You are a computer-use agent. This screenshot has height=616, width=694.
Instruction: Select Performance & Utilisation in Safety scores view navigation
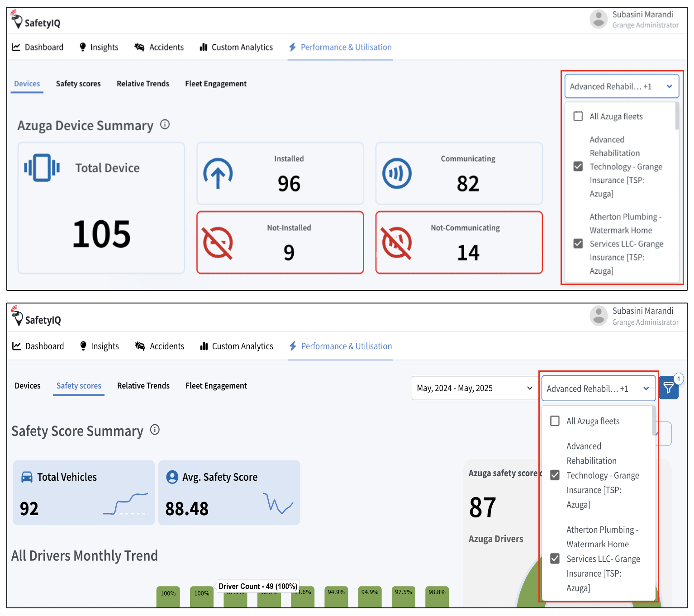(x=341, y=346)
